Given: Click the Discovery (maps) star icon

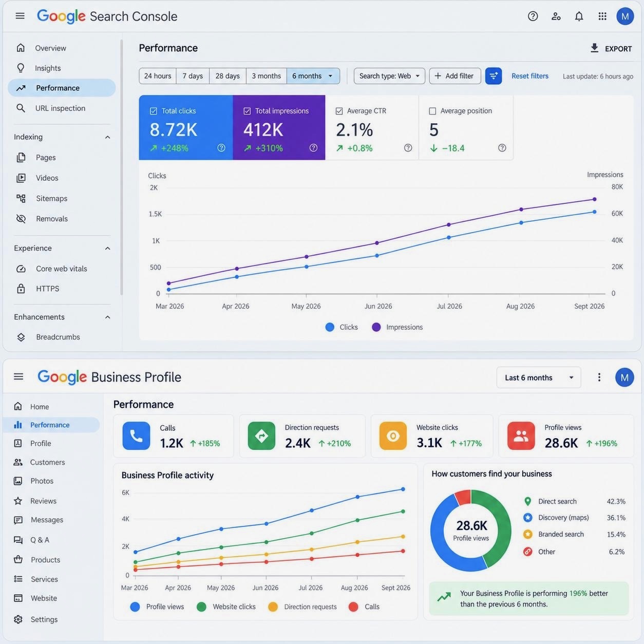Looking at the screenshot, I should (527, 518).
